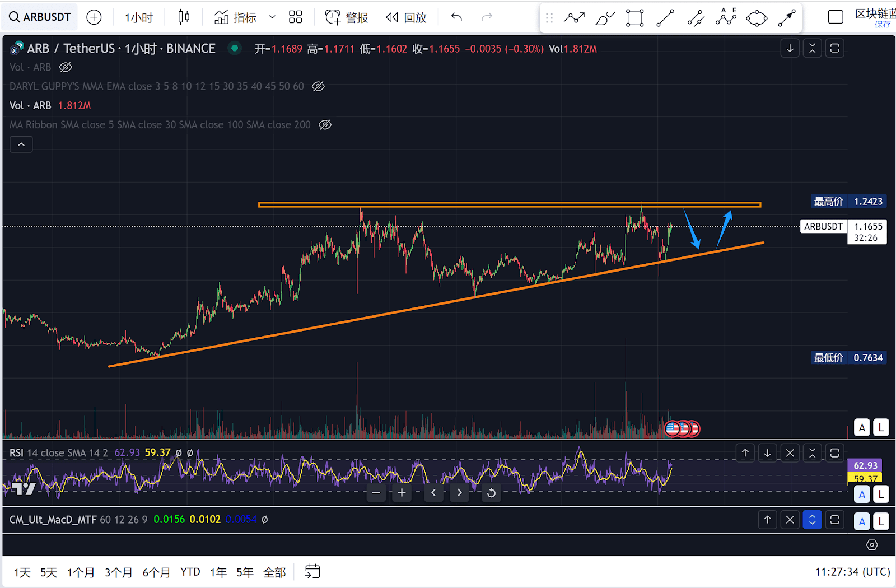Select the polyline path drawing tool

pos(574,18)
